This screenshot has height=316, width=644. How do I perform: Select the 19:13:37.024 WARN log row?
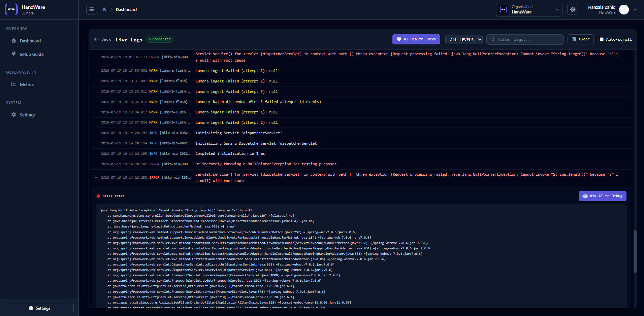tap(361, 122)
